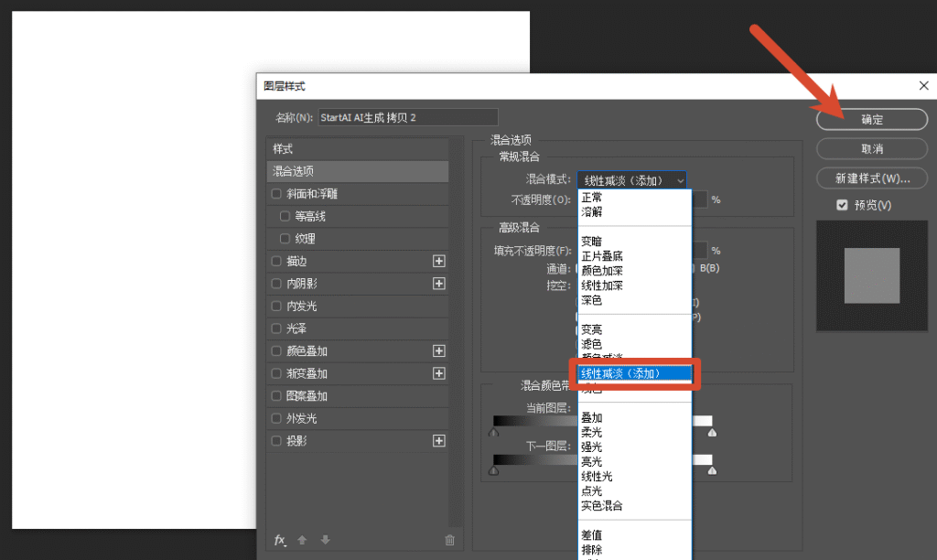
Task: Enable 颜色叠加 checkbox
Action: click(x=276, y=350)
